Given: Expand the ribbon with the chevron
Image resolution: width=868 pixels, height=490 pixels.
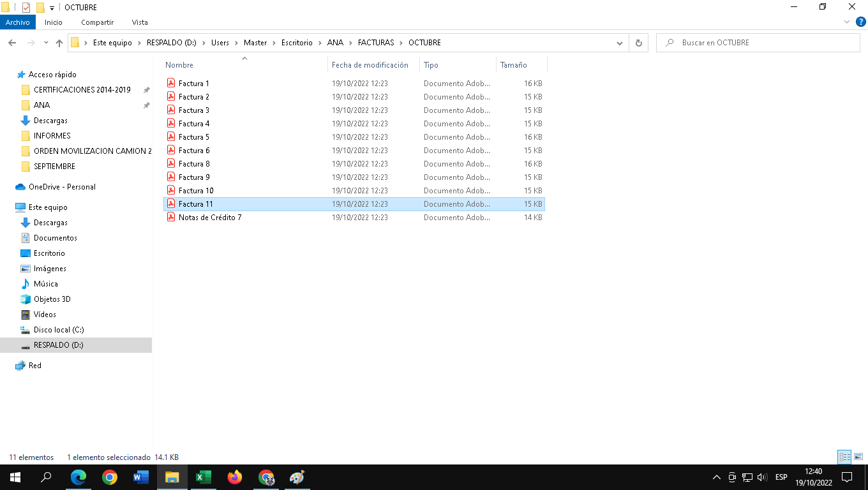Looking at the screenshot, I should [x=847, y=22].
